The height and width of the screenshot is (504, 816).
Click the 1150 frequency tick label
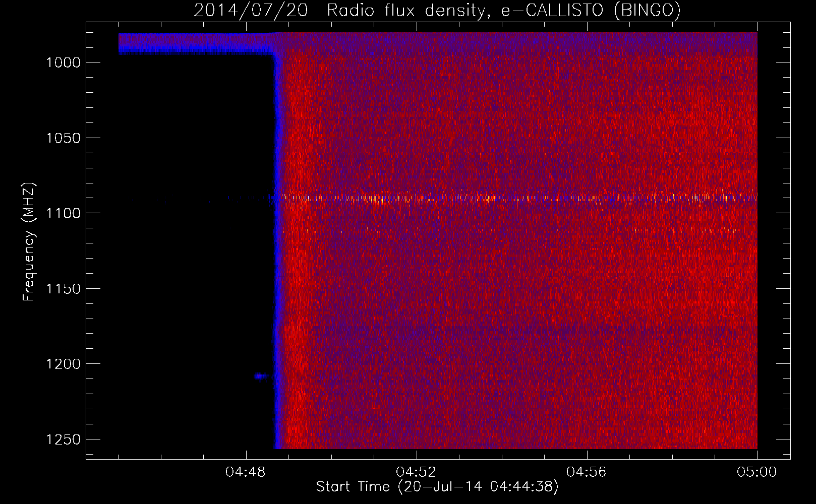(63, 289)
